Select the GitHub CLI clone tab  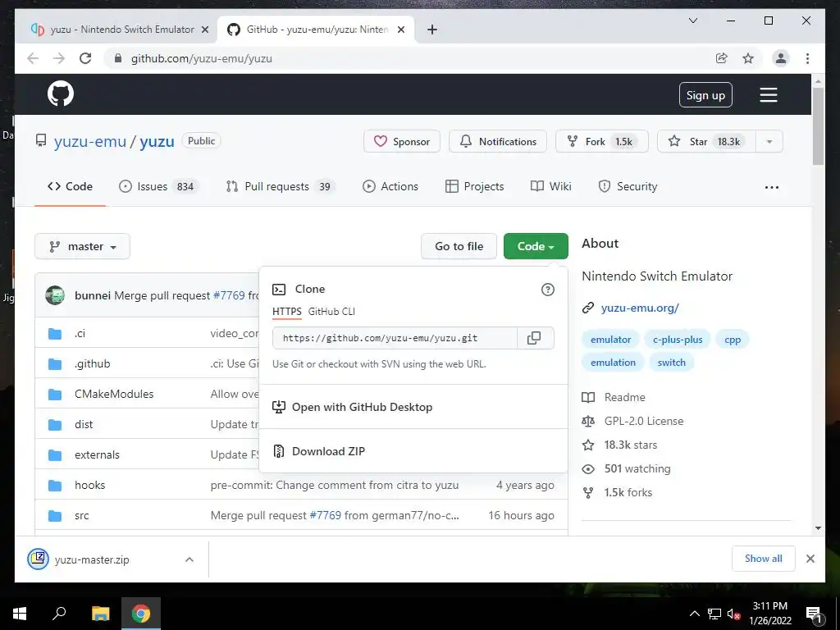(x=331, y=312)
